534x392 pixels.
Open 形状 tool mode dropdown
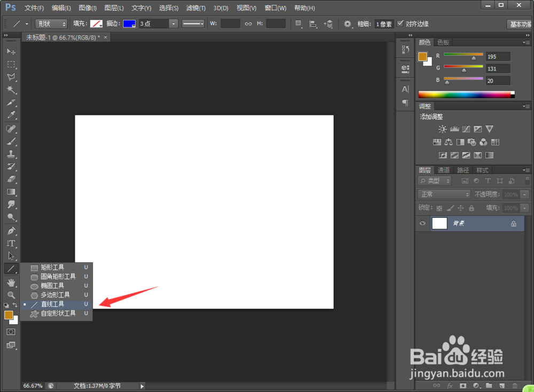click(51, 24)
